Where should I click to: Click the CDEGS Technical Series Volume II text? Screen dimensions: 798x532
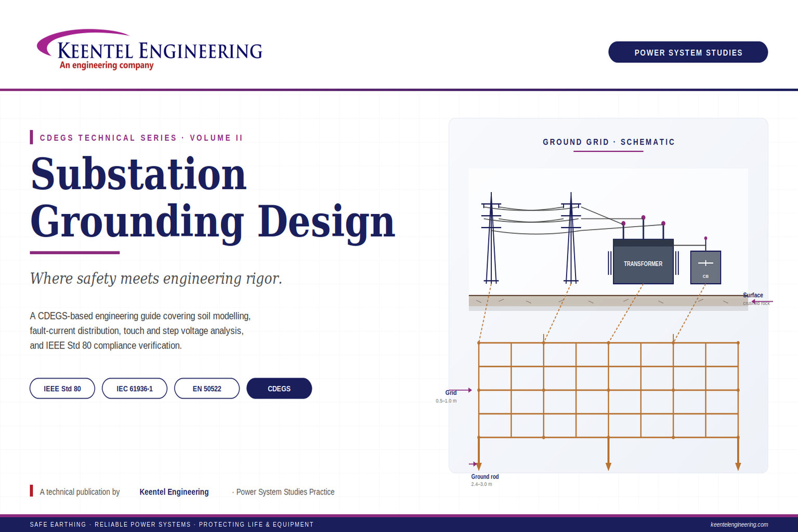(x=141, y=138)
